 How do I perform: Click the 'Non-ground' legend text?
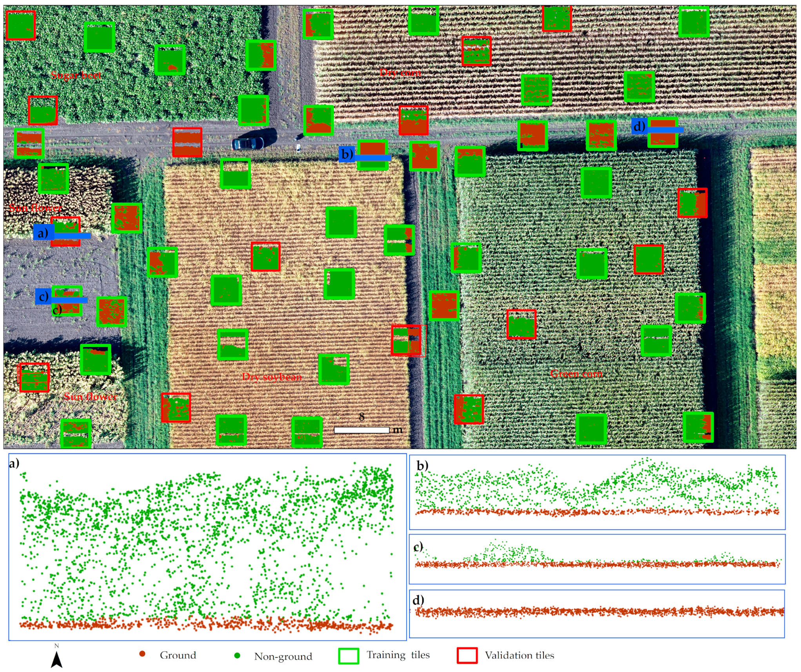[283, 656]
